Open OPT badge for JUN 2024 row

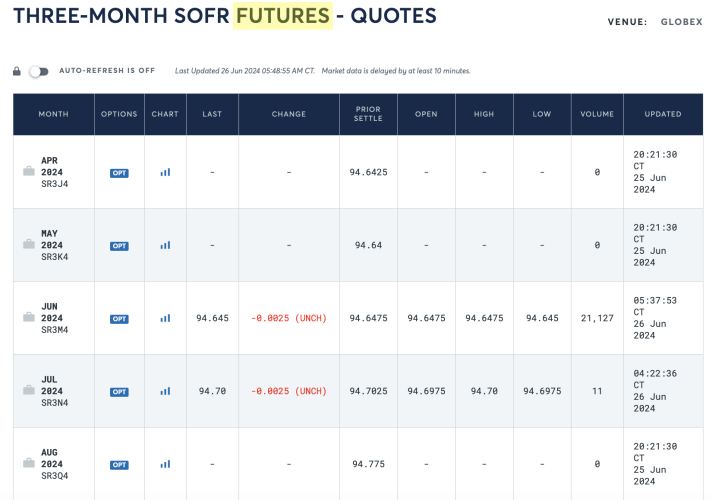click(x=119, y=319)
